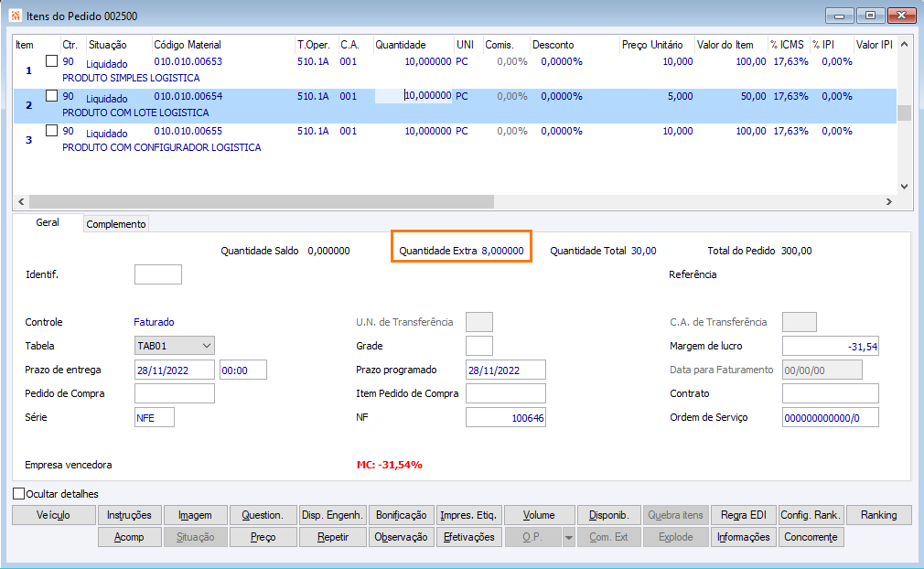Click PRODUTO SIMPLES LOGISTICA description
The width and height of the screenshot is (924, 569).
[x=131, y=78]
